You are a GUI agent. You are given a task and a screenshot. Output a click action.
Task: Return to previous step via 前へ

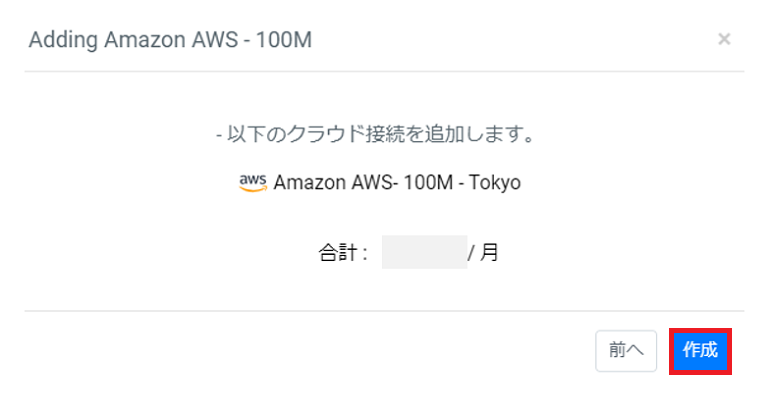[x=625, y=350]
